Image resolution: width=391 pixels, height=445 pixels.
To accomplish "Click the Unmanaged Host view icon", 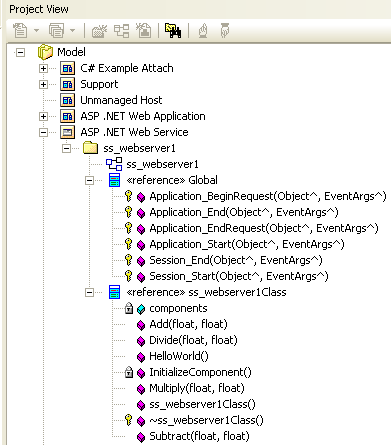I will (x=67, y=100).
